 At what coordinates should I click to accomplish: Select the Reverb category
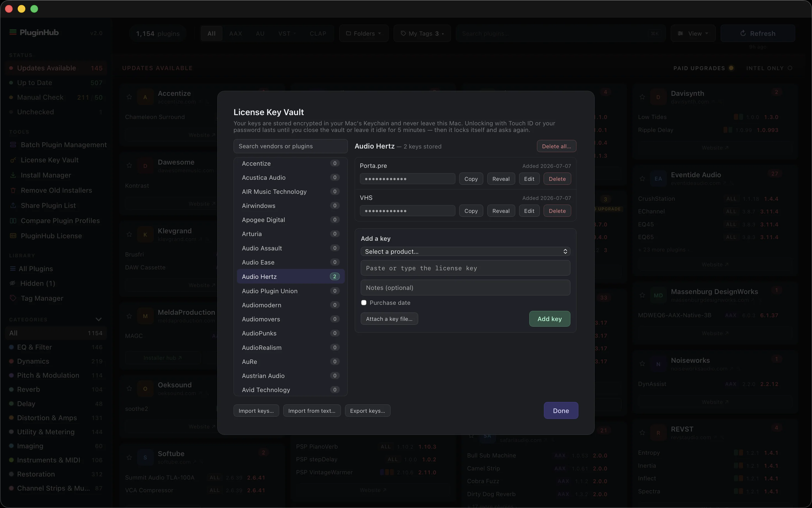coord(56,389)
